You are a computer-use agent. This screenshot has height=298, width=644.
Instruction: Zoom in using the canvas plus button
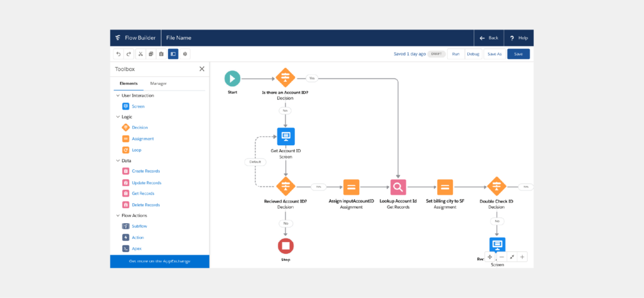click(522, 257)
